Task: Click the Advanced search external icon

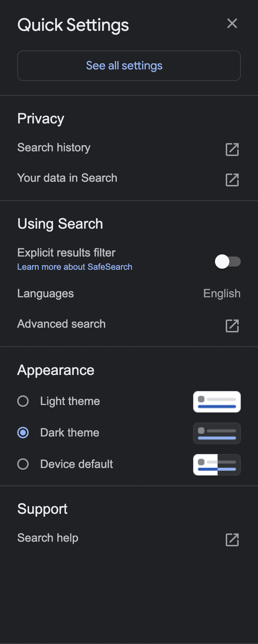Action: click(232, 326)
